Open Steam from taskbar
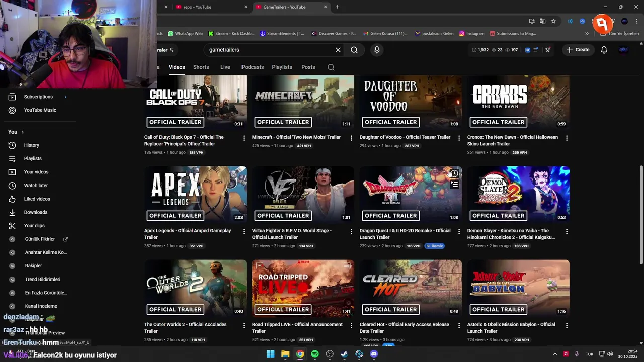This screenshot has height=362, width=644. point(344,354)
